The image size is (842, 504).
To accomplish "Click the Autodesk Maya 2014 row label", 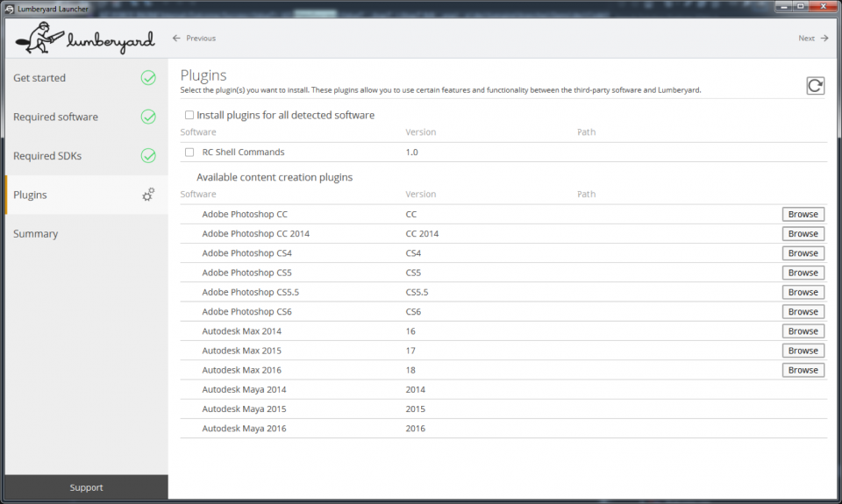I will coord(244,390).
